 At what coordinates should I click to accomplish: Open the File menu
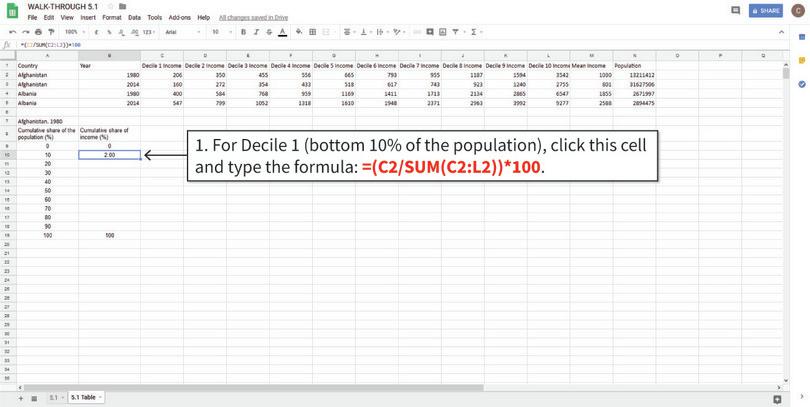tap(33, 18)
